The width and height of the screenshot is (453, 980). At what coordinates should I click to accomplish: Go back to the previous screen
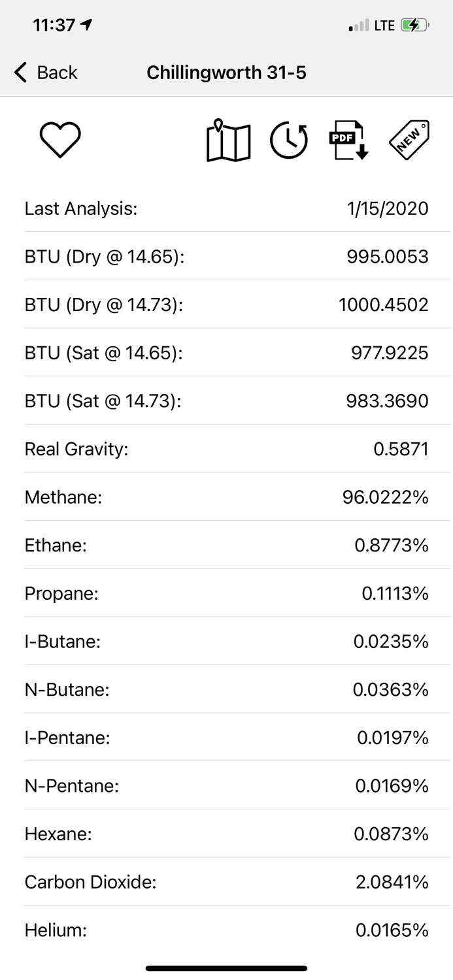pyautogui.click(x=44, y=73)
